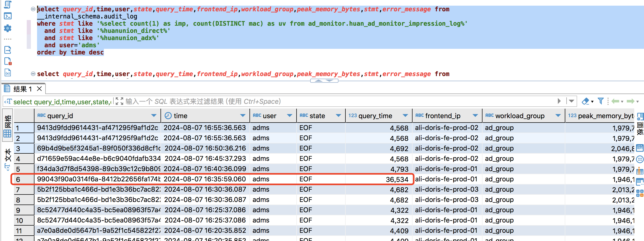Image resolution: width=644 pixels, height=241 pixels.
Task: Click the executed query text in filter bar
Action: 62,102
